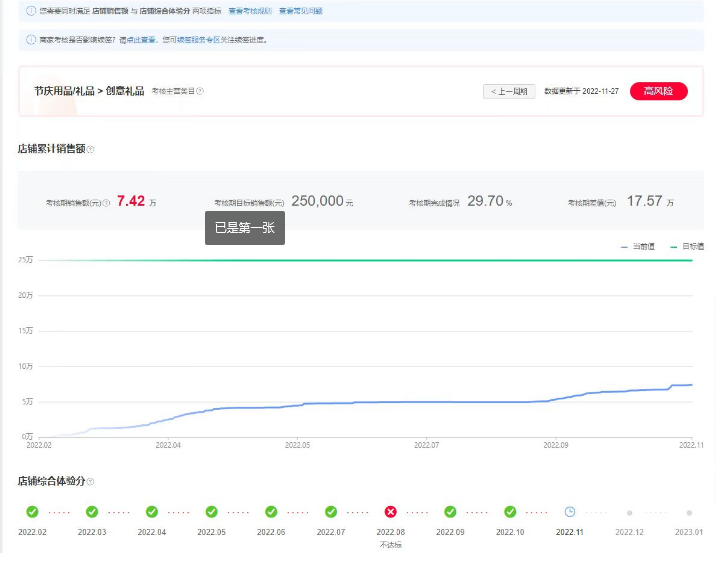Follow the 点此查看 link in second notice

(x=141, y=40)
